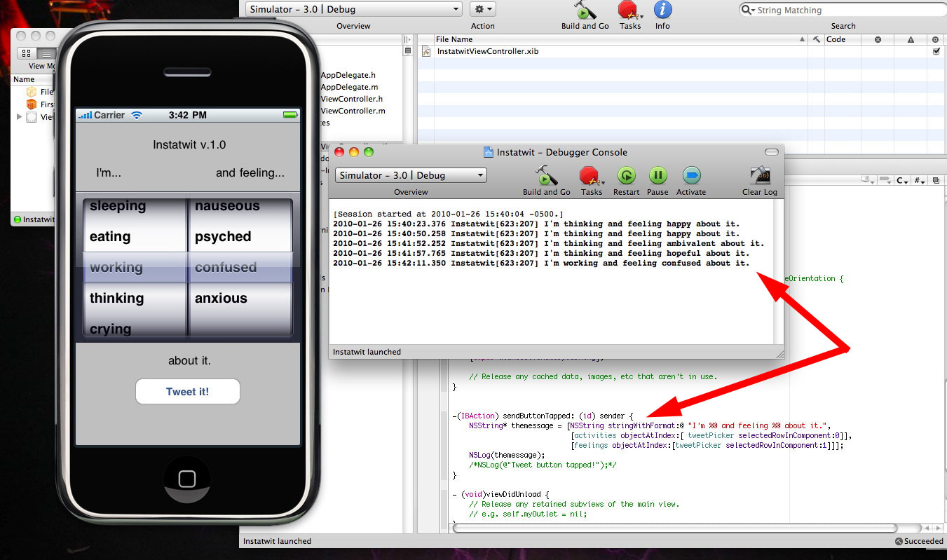
Task: Click the groups list collapse icon
Action: pyautogui.click(x=408, y=51)
